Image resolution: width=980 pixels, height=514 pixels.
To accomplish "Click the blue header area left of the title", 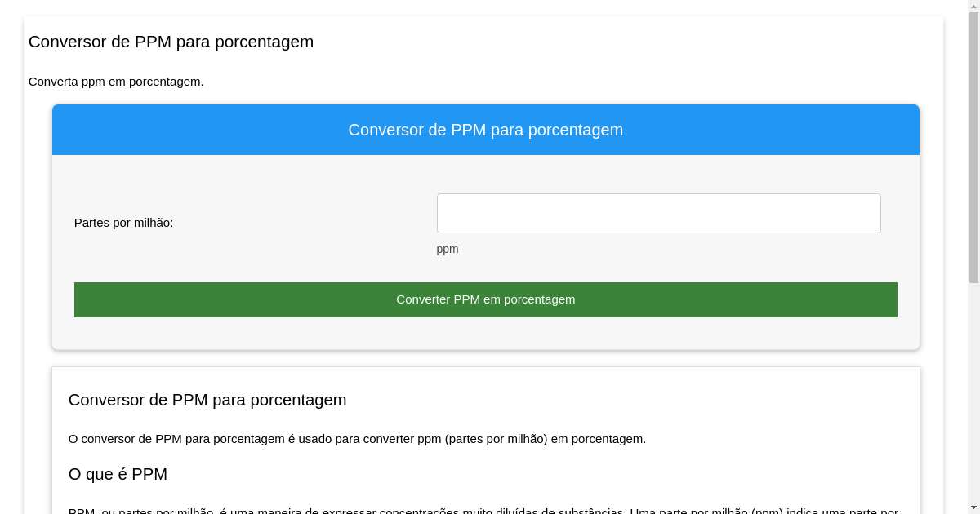I will pyautogui.click(x=196, y=130).
